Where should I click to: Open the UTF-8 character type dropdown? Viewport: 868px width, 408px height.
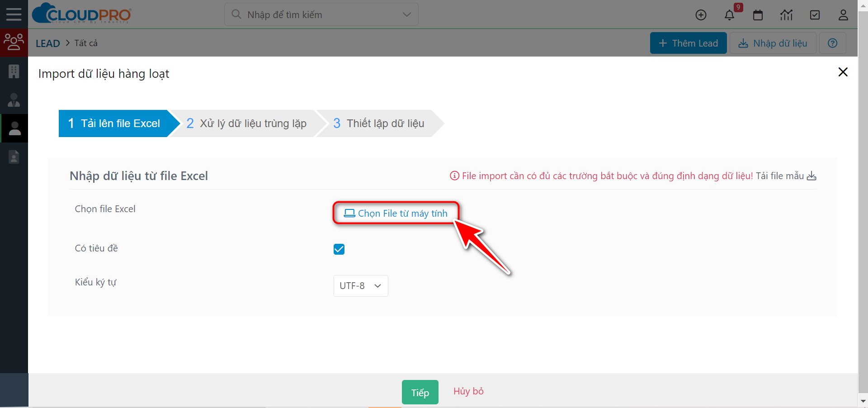[361, 286]
